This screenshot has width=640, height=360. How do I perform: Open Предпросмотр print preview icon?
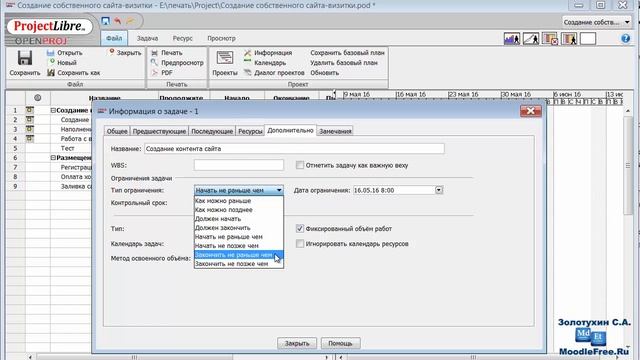coord(154,62)
